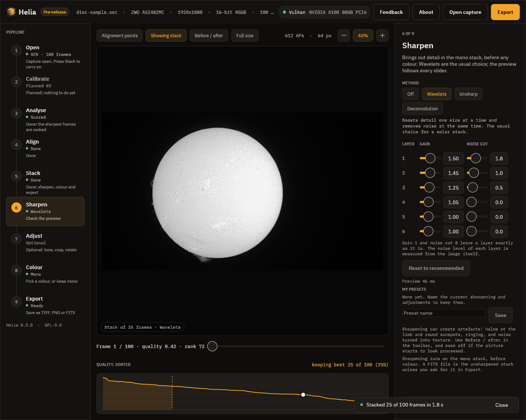Select step 8 Colour circle
The image size is (526, 420).
click(16, 270)
